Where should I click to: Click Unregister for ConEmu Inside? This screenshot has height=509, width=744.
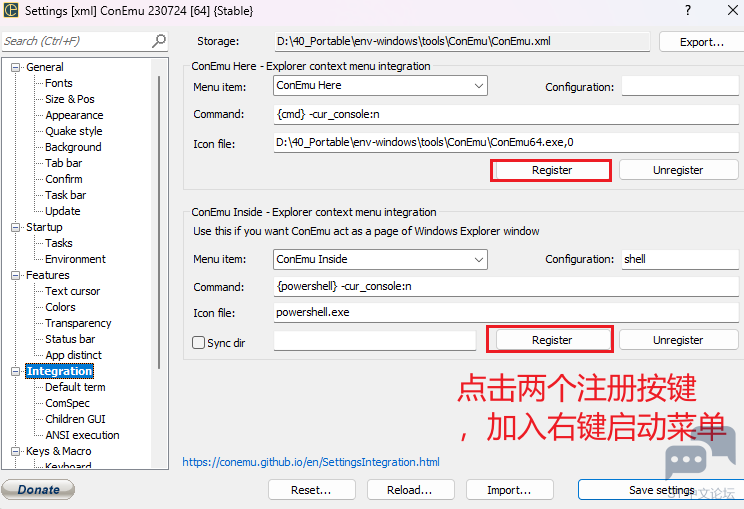[678, 340]
